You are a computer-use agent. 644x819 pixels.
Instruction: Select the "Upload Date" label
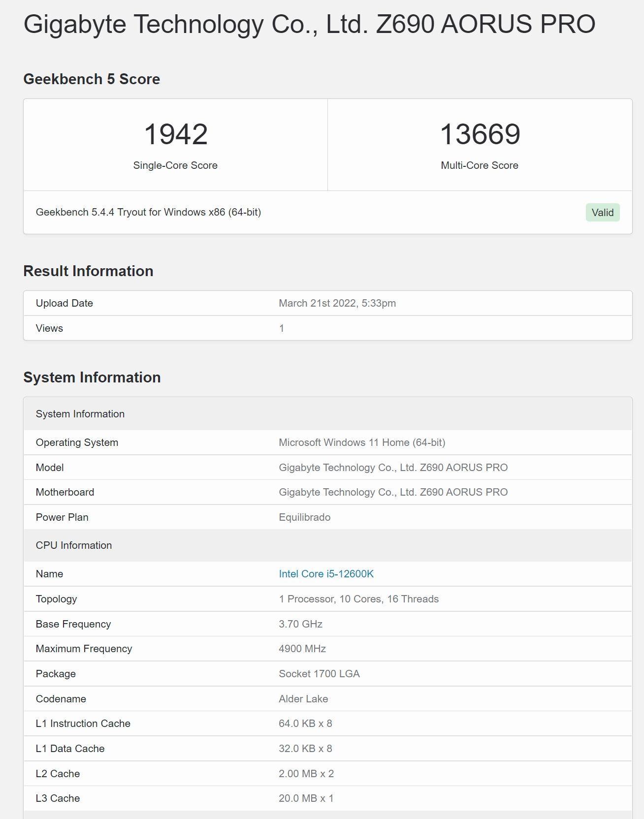pyautogui.click(x=64, y=303)
